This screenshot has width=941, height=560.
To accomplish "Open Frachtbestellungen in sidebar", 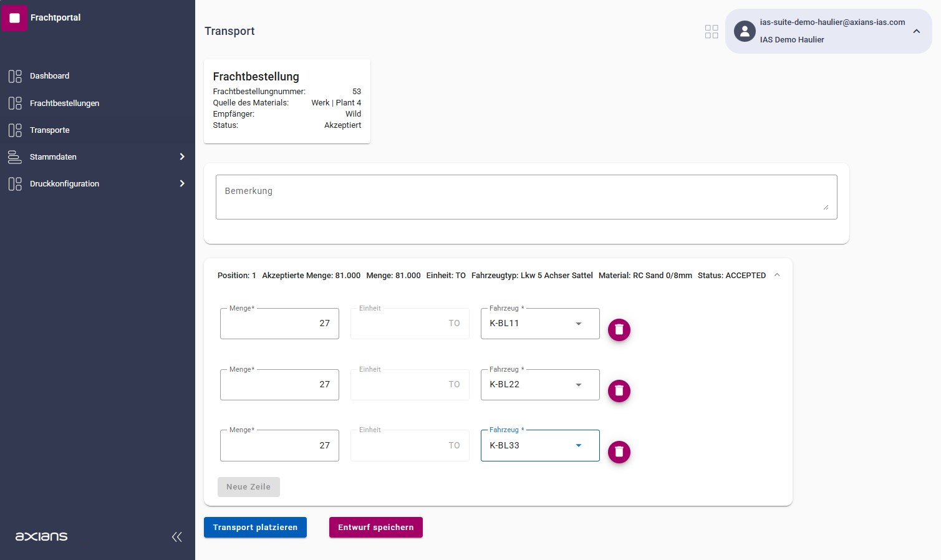I will point(64,103).
